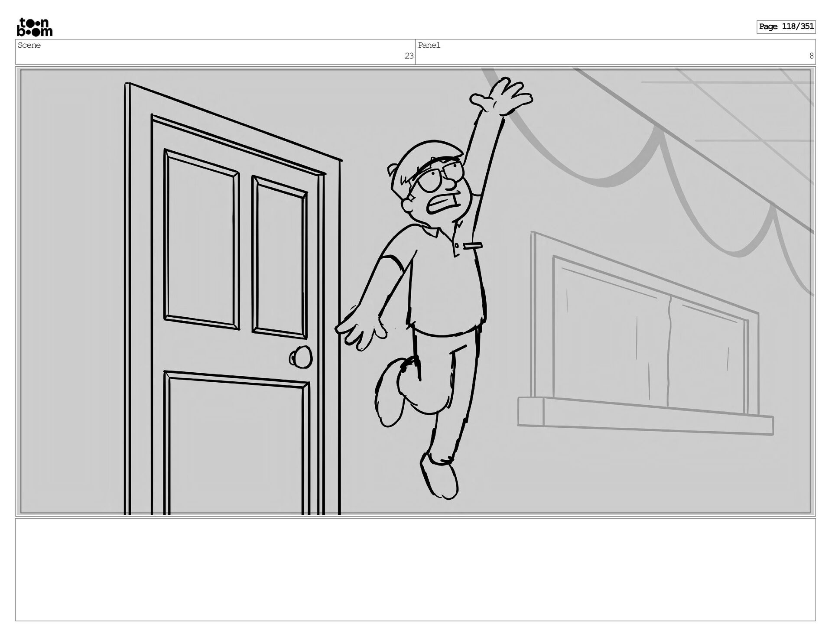Click the empty notes box below the panel
832x644 pixels.
tap(415, 569)
